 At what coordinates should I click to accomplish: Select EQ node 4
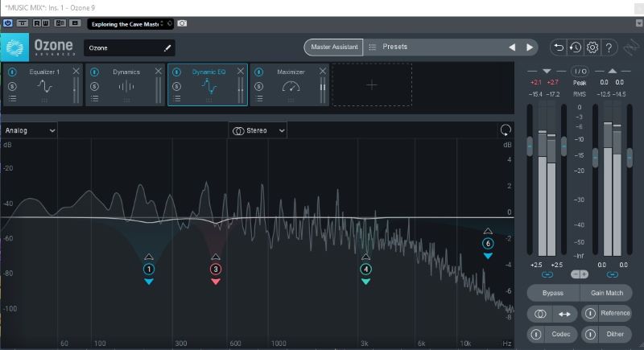point(365,270)
